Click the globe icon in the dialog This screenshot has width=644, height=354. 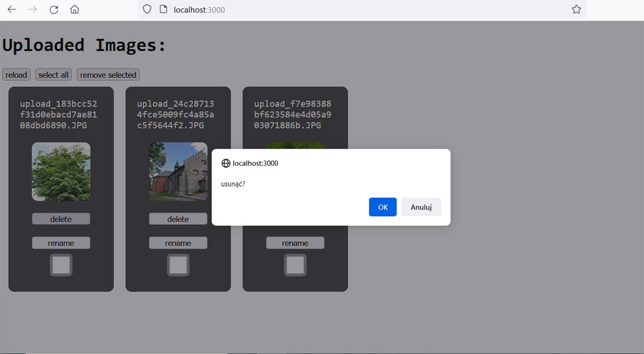(x=225, y=163)
